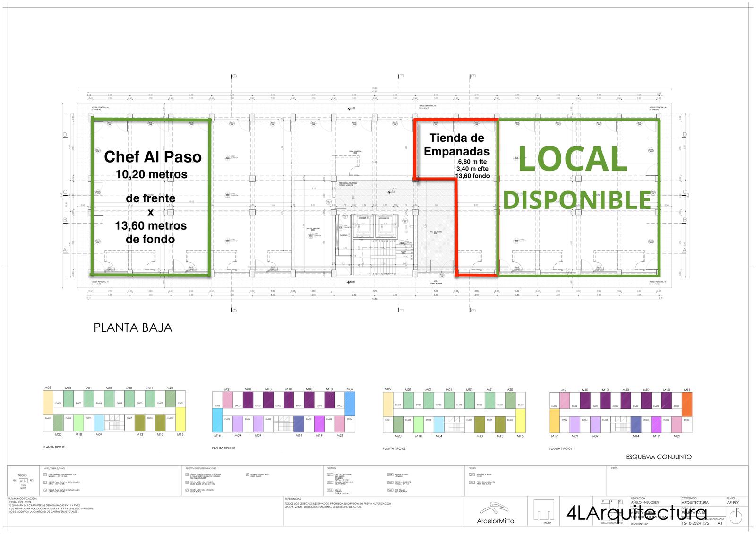The width and height of the screenshot is (756, 534).
Task: Click the green 'DISPONIBLE' word
Action: pyautogui.click(x=577, y=200)
